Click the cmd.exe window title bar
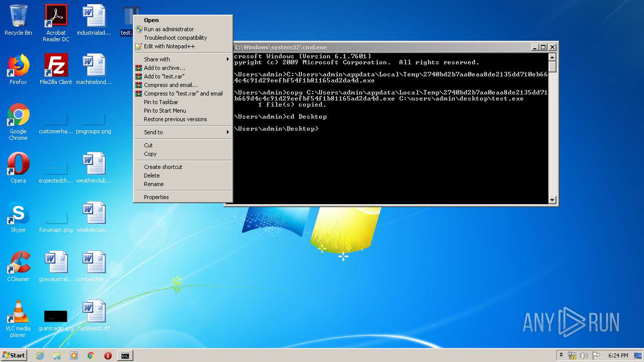644x362 pixels. click(382, 47)
